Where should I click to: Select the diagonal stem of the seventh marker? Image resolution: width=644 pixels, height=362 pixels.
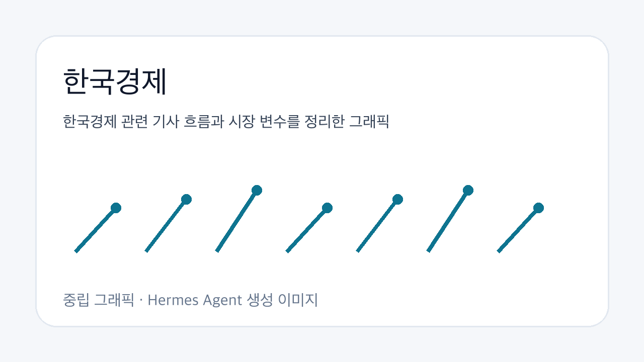(x=518, y=230)
